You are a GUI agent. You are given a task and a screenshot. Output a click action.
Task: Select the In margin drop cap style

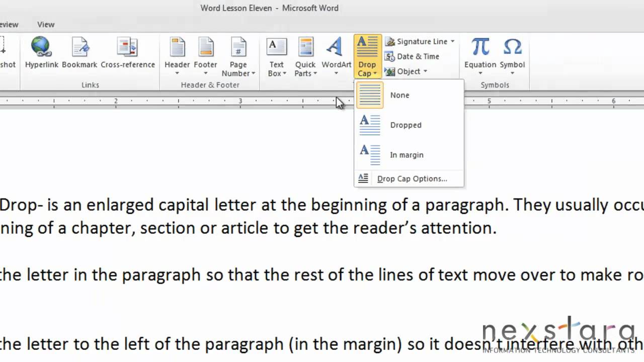409,155
